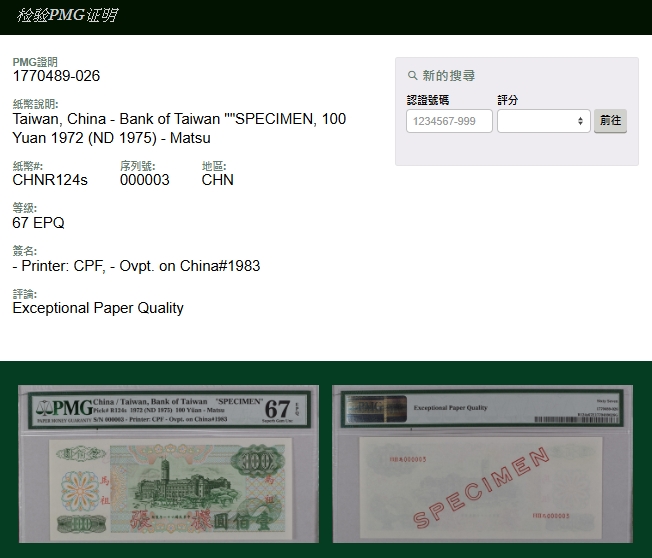
Task: Open the banknote front image thumbnail
Action: tap(168, 464)
